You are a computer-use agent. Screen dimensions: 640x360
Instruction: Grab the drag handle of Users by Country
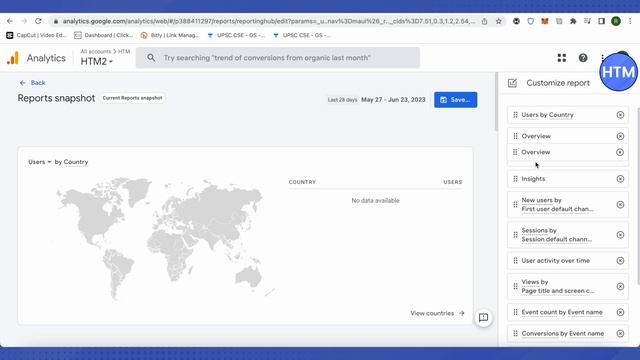(515, 115)
